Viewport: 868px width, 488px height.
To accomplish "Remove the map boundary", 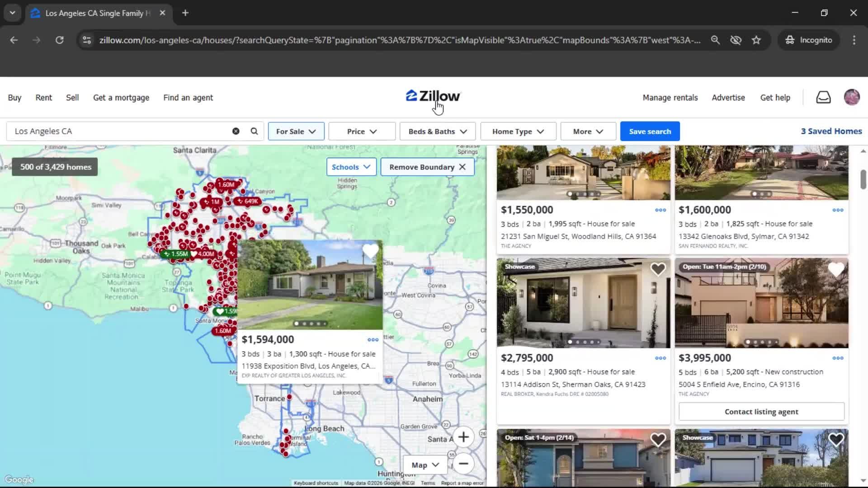I will pos(427,167).
